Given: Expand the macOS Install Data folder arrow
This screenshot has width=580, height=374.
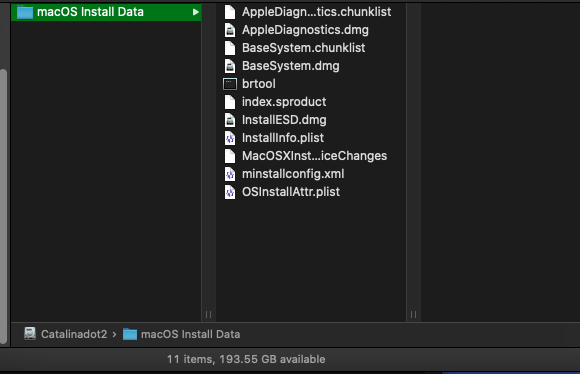Looking at the screenshot, I should click(195, 12).
